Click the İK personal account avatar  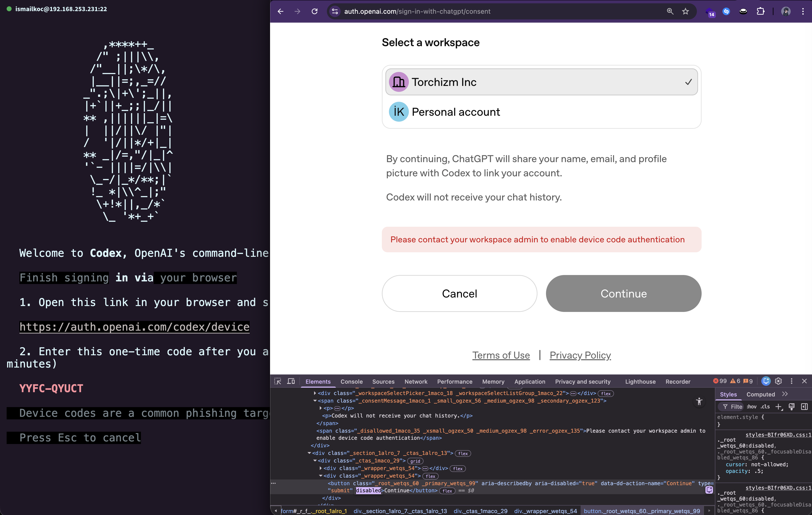tap(399, 112)
